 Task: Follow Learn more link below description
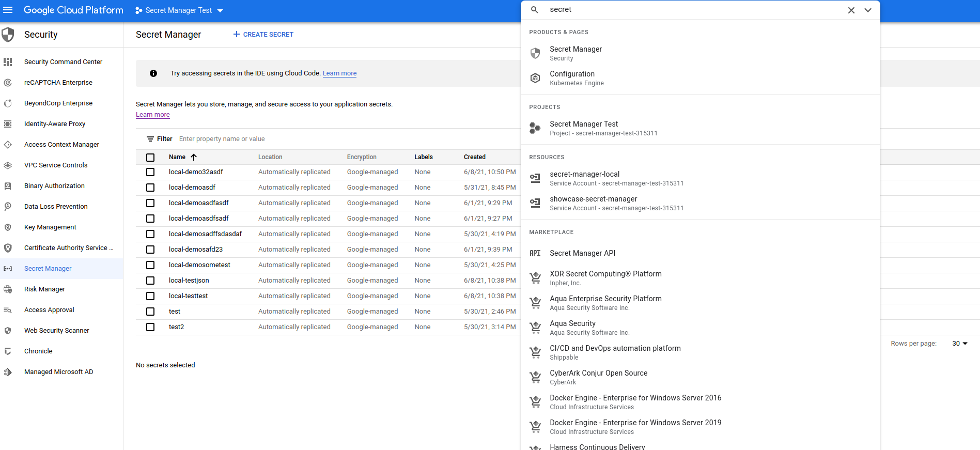(x=153, y=115)
